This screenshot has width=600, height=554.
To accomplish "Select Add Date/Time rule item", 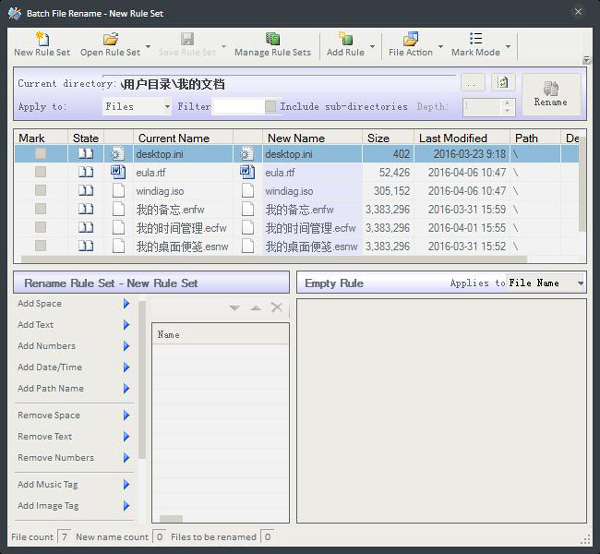I will 74,367.
